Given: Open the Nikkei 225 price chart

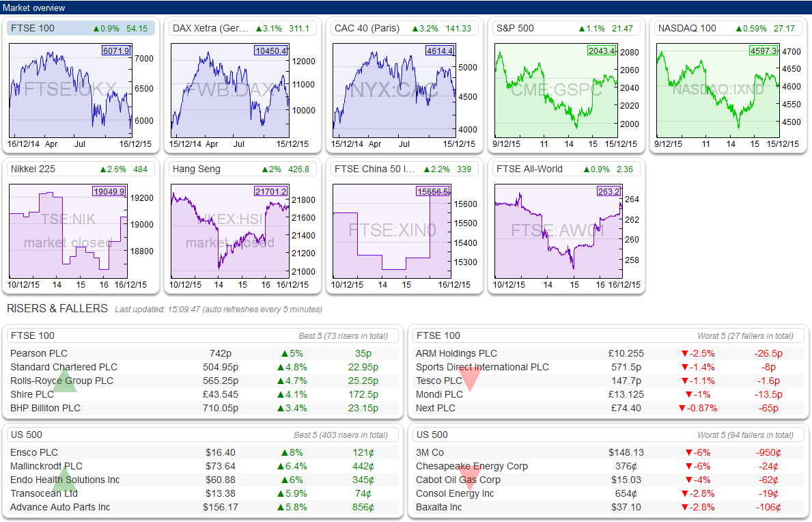Looking at the screenshot, I should point(68,231).
